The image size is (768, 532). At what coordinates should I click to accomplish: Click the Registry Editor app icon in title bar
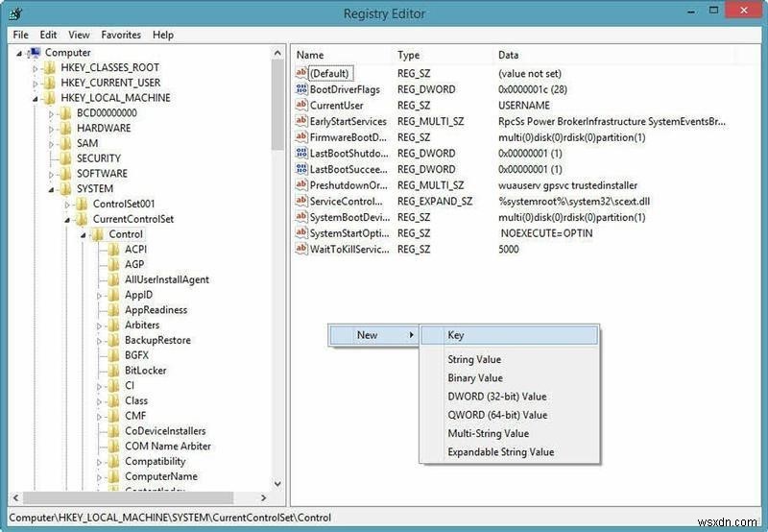click(15, 13)
